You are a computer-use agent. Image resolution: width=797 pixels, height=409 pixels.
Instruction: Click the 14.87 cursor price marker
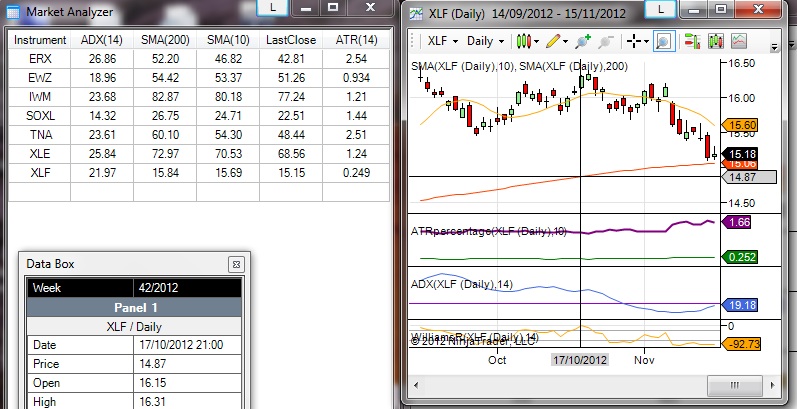click(749, 177)
